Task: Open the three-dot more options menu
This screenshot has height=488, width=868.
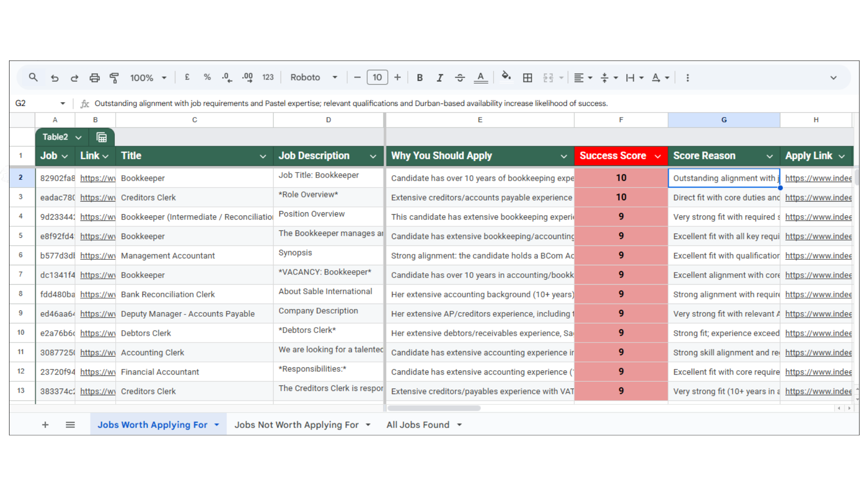Action: click(688, 78)
